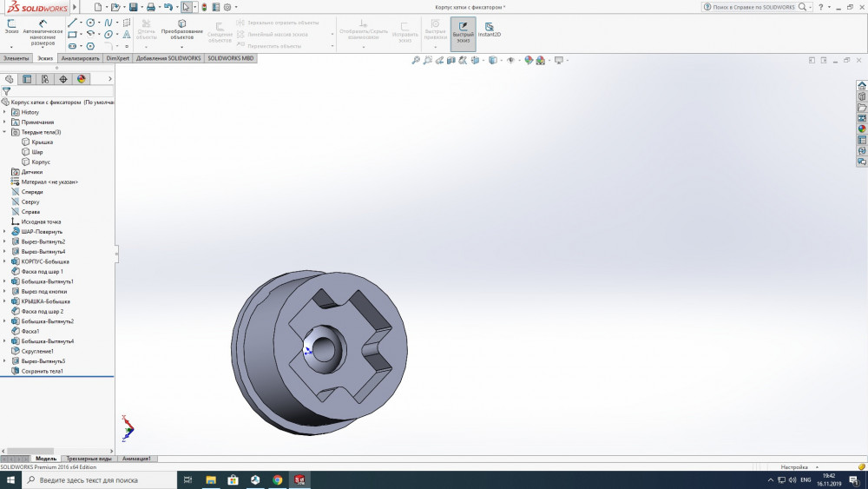Select the Line sketch tool
Viewport: 868px width, 489px height.
click(73, 23)
